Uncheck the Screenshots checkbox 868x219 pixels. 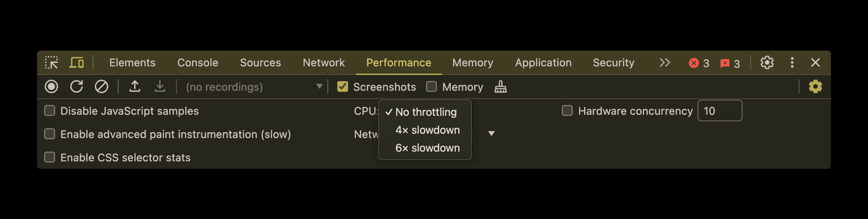[343, 87]
